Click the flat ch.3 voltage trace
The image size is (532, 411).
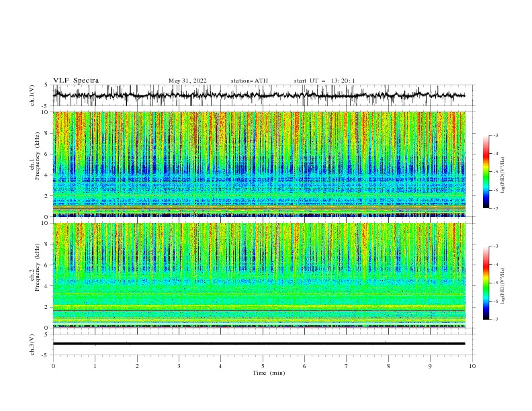tap(259, 344)
